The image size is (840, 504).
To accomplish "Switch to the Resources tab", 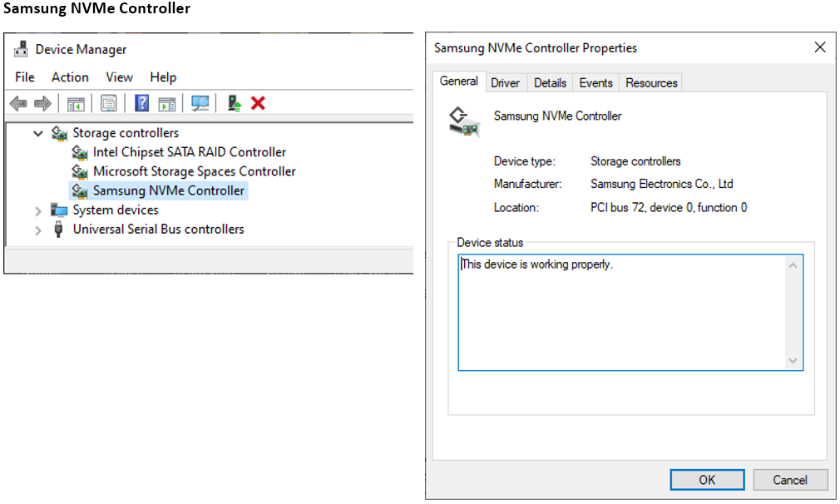I will [651, 83].
